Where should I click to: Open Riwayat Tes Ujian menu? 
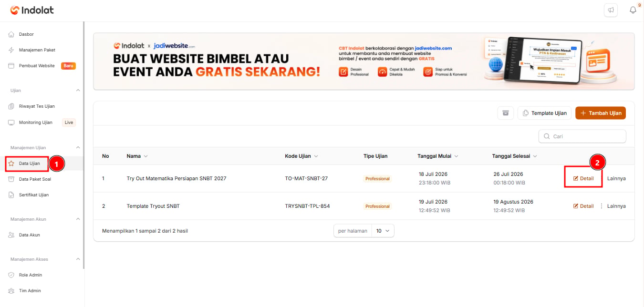point(37,106)
